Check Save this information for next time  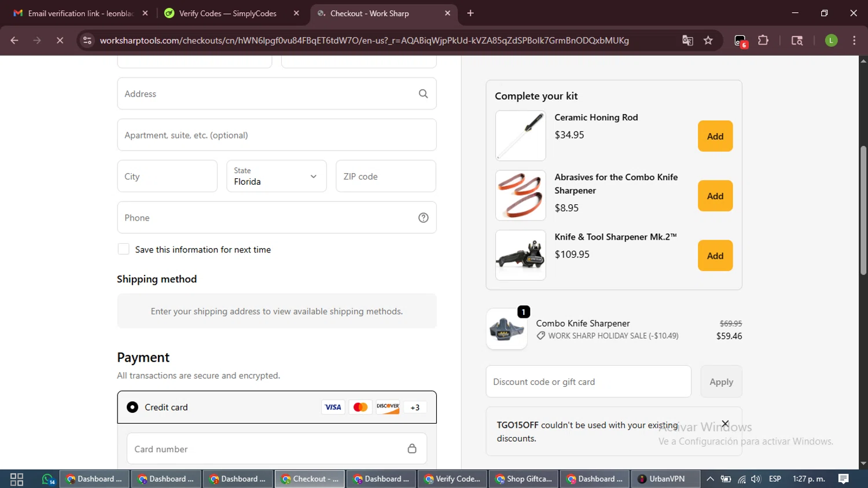[x=123, y=249]
